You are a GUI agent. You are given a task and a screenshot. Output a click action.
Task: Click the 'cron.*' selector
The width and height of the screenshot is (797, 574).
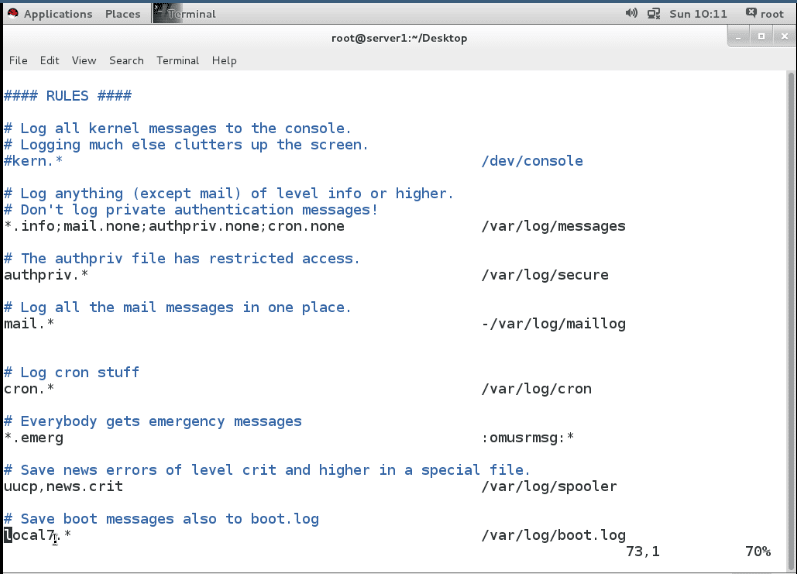tap(29, 388)
